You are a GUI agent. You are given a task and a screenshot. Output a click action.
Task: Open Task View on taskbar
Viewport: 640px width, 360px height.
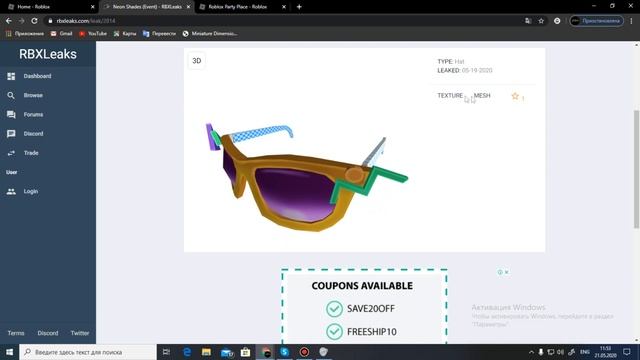(x=166, y=352)
